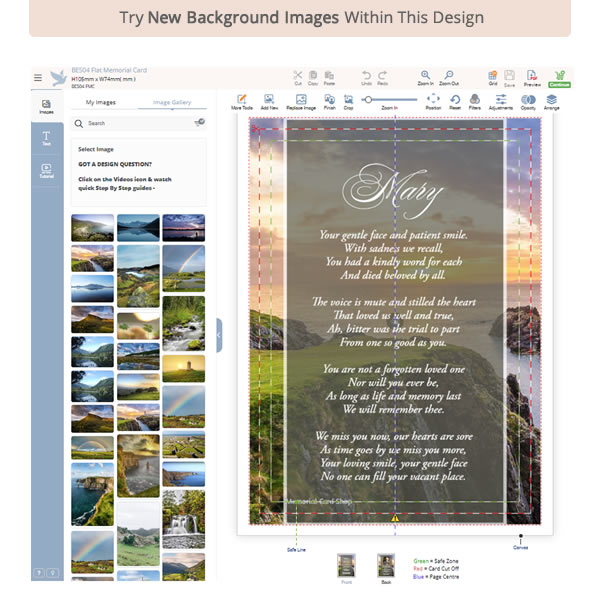
Task: Select the Back side thumbnail
Action: pos(386,566)
